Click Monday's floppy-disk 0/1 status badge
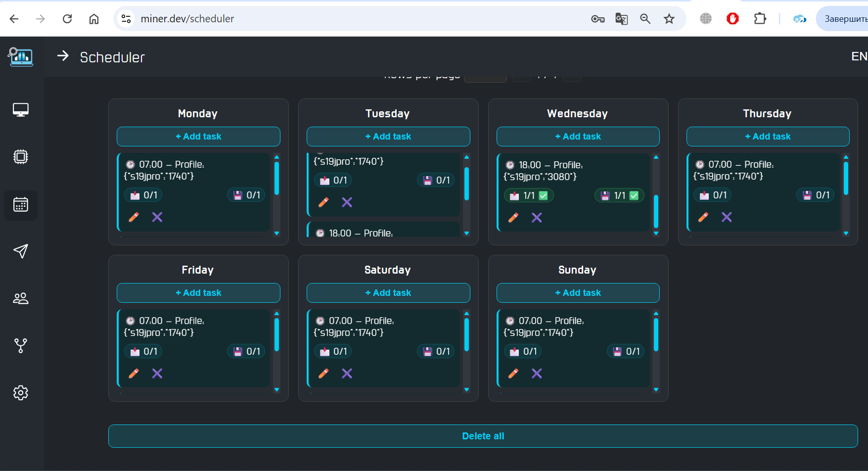The width and height of the screenshot is (868, 471). point(246,195)
